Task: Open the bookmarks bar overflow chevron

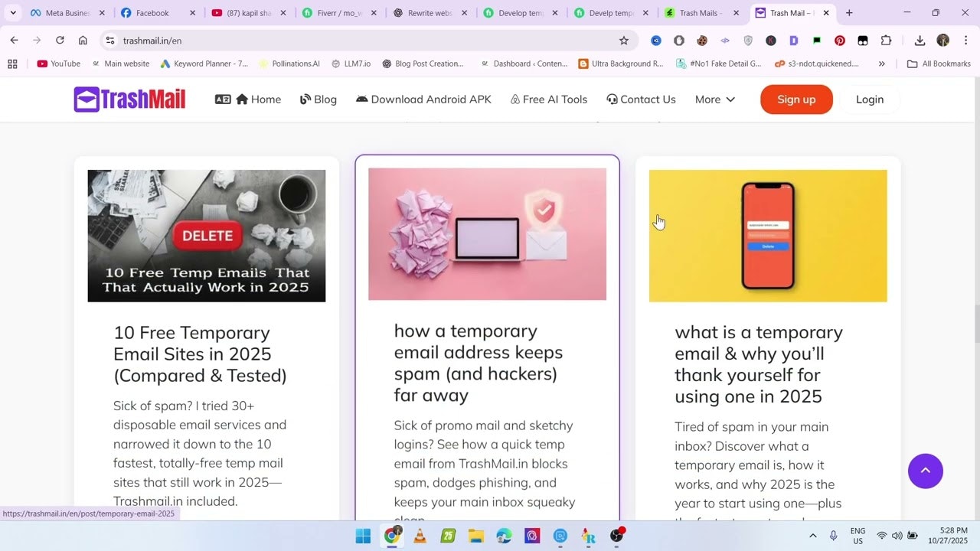Action: click(882, 64)
